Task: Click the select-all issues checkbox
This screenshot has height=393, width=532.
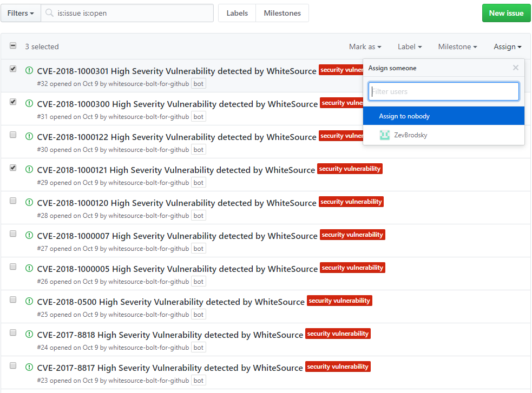Action: pyautogui.click(x=13, y=45)
